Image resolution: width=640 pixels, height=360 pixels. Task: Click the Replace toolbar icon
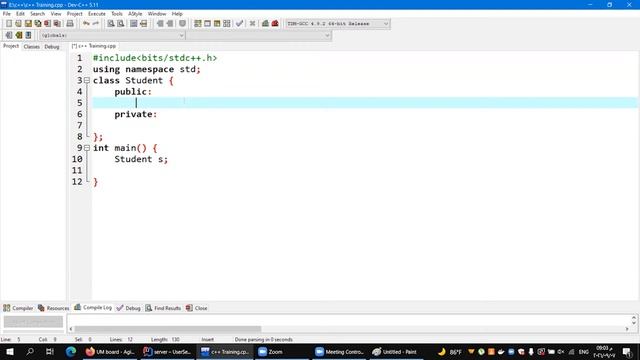point(120,24)
